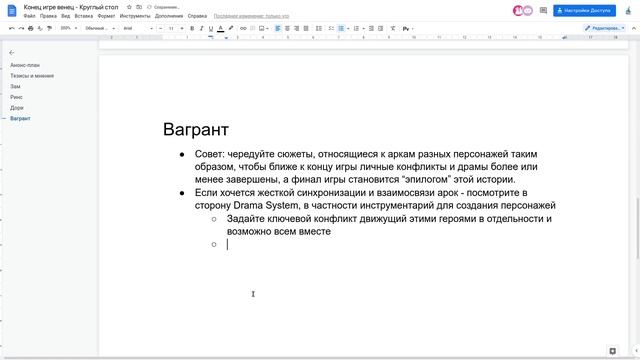Viewport: 640px width, 360px height.
Task: Clear formatting of selected text
Action: tap(393, 28)
